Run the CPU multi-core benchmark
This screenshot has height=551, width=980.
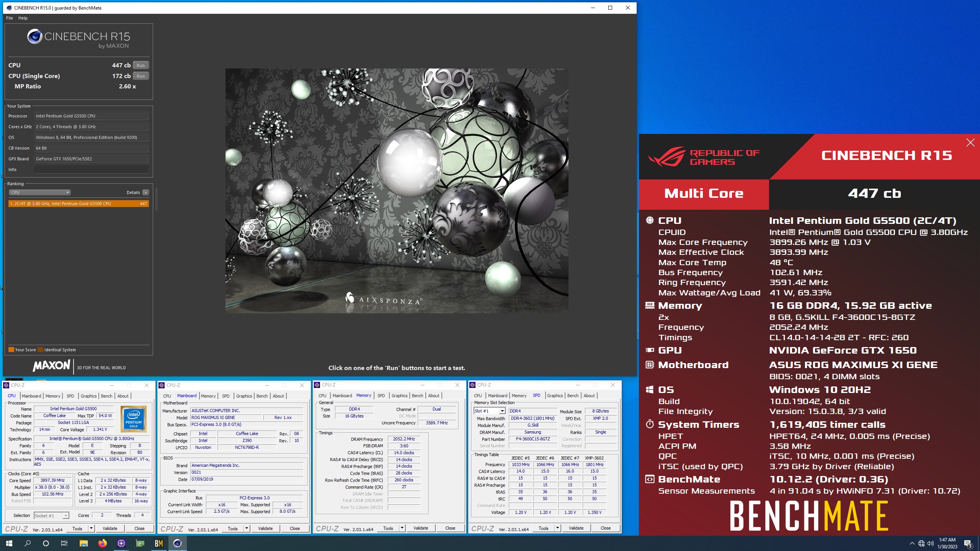click(140, 65)
